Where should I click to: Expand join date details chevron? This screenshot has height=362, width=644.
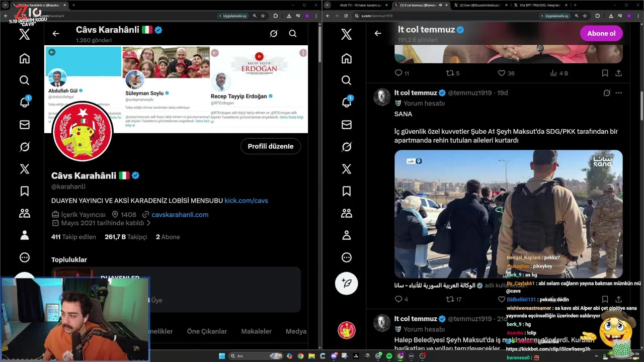(x=148, y=223)
